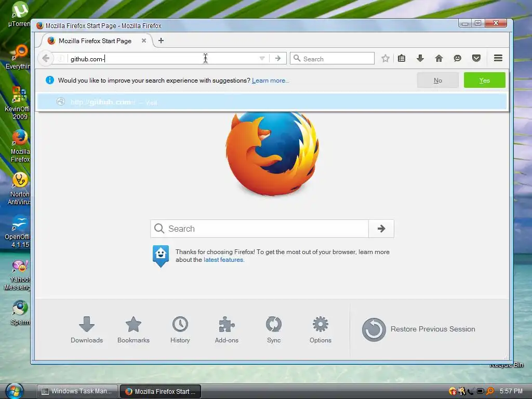
Task: Open a new tab with plus button
Action: [161, 41]
